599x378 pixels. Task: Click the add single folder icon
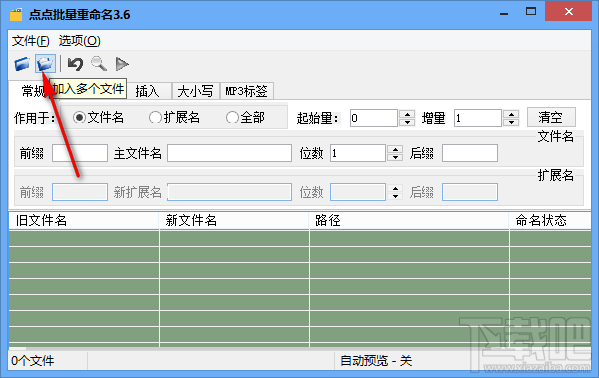22,64
